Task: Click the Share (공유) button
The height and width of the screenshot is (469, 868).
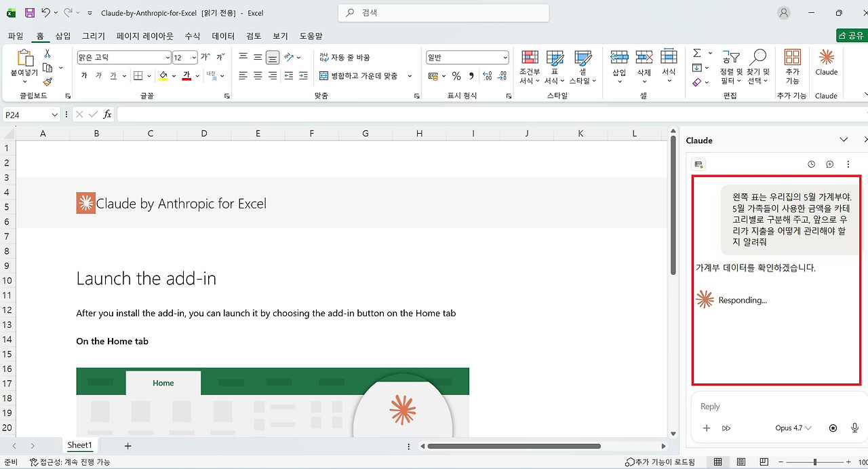Action: pyautogui.click(x=852, y=35)
